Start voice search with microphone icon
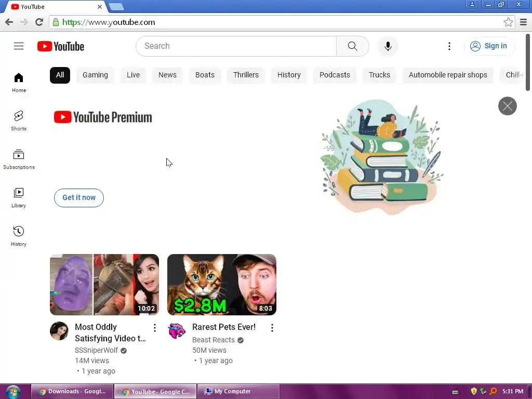Viewport: 532px width, 399px height. (x=388, y=46)
